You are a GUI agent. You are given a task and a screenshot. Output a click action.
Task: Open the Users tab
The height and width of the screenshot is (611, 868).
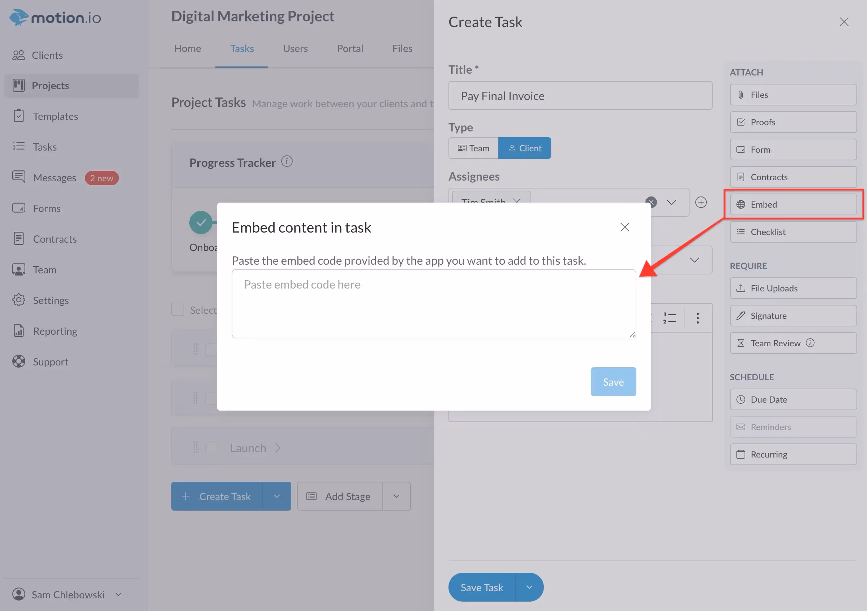[295, 48]
